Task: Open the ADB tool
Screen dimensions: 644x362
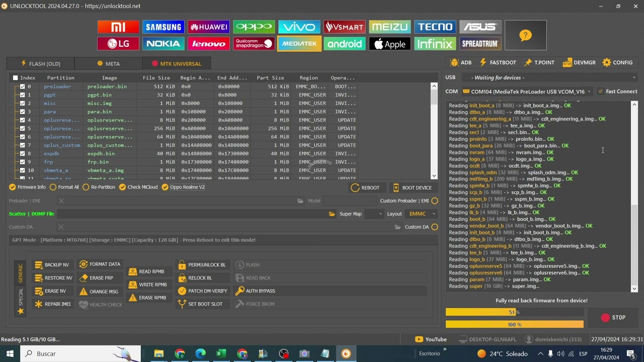Action: (461, 62)
